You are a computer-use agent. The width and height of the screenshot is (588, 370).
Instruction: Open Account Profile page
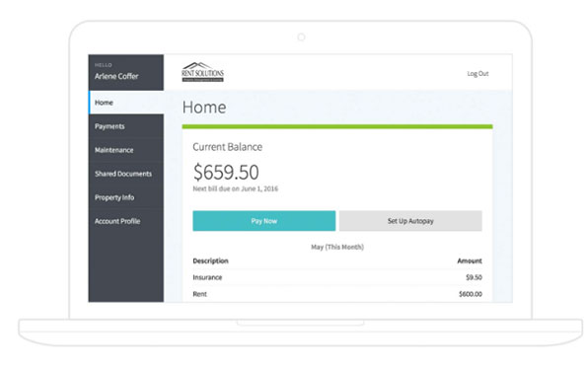(126, 221)
